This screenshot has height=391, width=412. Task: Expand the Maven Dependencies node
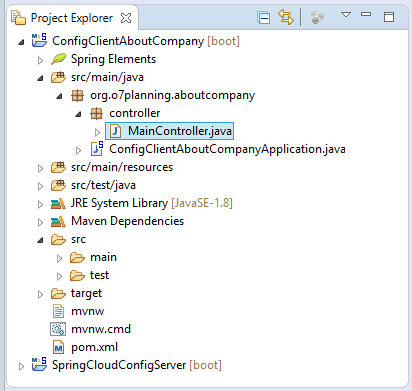pyautogui.click(x=40, y=222)
